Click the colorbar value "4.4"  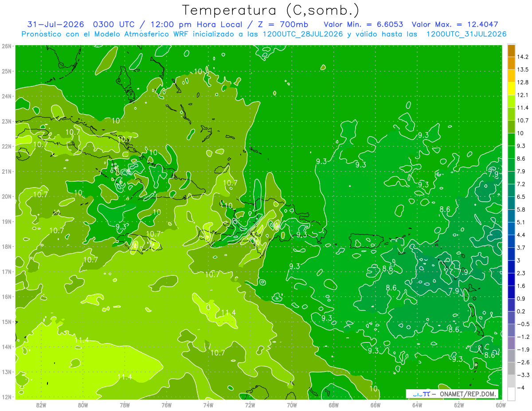pos(521,235)
